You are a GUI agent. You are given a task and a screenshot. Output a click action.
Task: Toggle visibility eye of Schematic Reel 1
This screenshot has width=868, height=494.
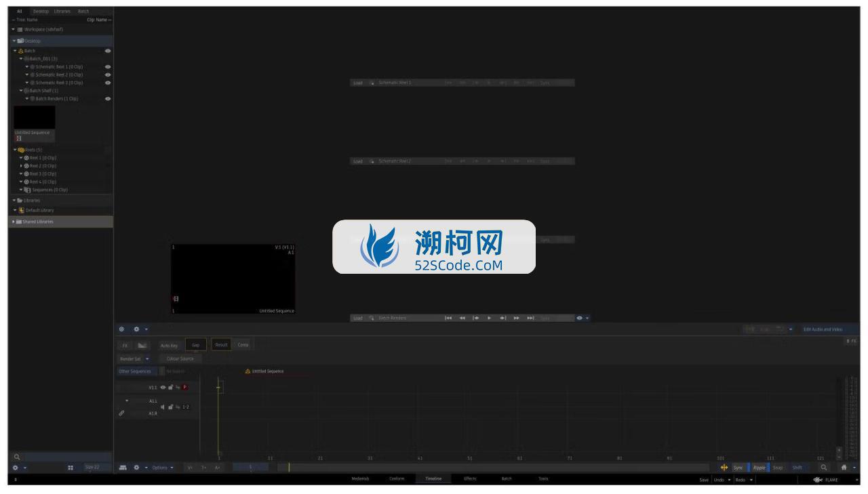(x=108, y=67)
